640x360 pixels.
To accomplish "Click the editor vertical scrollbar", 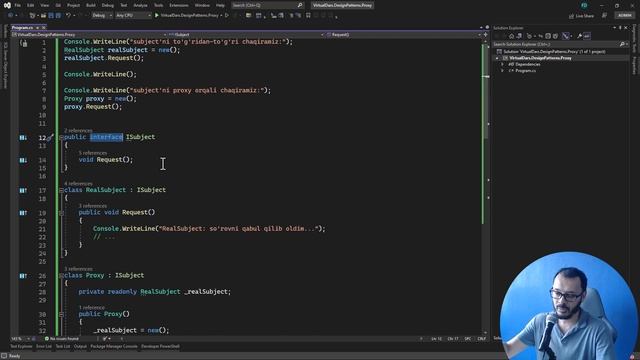I will [x=485, y=186].
